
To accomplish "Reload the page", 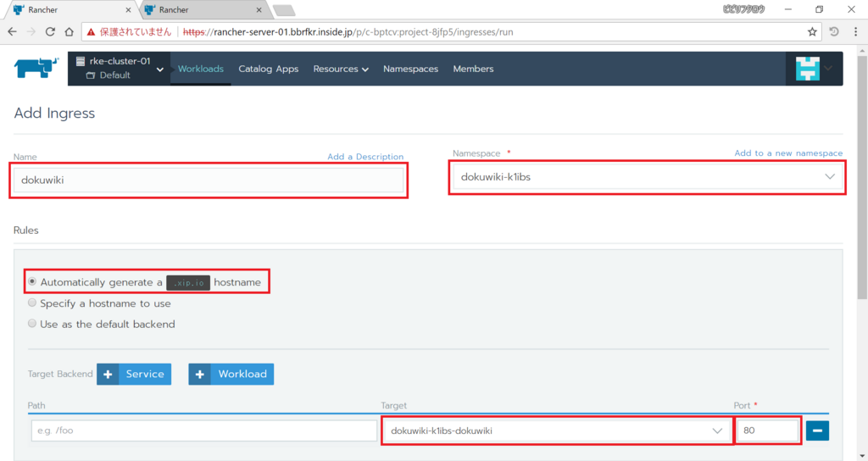I will (50, 32).
